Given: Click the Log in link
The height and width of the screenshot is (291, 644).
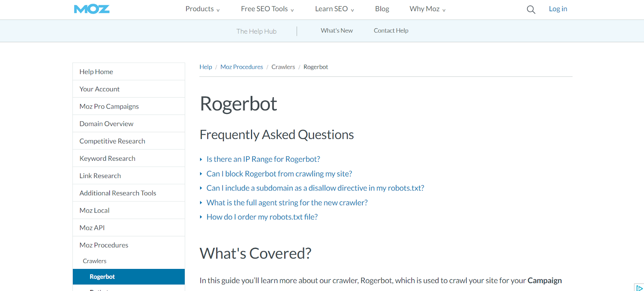Looking at the screenshot, I should click(x=558, y=9).
